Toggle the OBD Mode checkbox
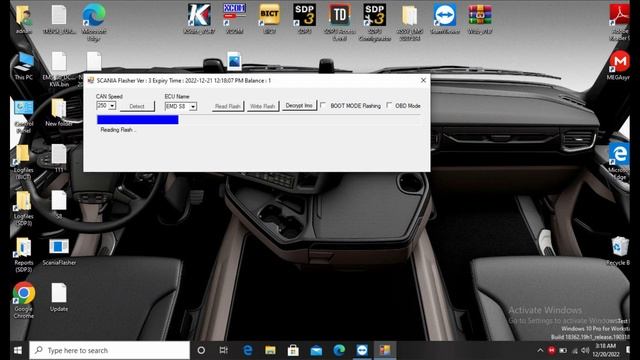 pos(389,105)
